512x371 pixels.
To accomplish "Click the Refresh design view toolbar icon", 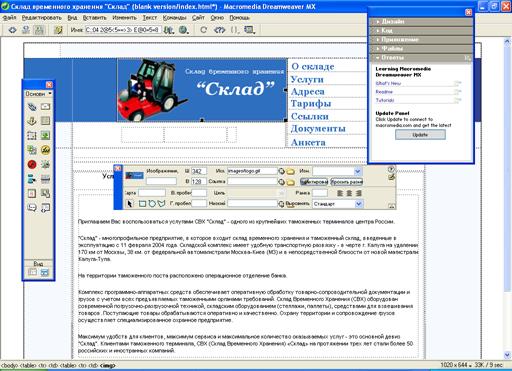I will point(203,30).
